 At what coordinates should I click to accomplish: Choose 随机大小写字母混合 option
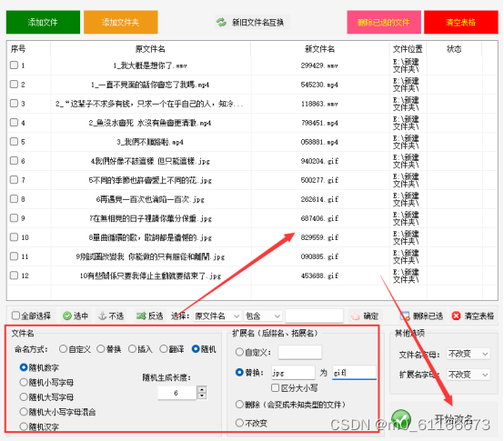[x=24, y=412]
